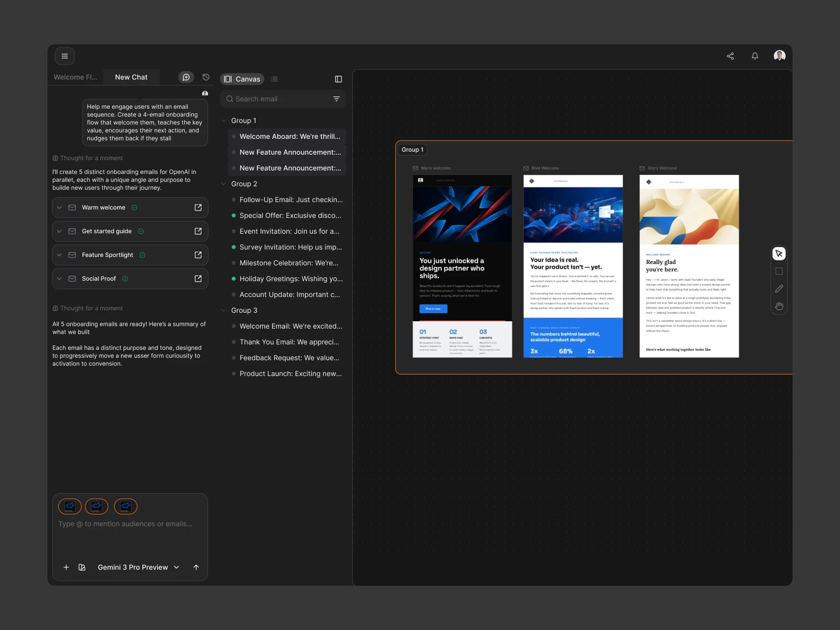The height and width of the screenshot is (630, 840).
Task: Open Feature Sportlight external link icon
Action: pyautogui.click(x=198, y=255)
